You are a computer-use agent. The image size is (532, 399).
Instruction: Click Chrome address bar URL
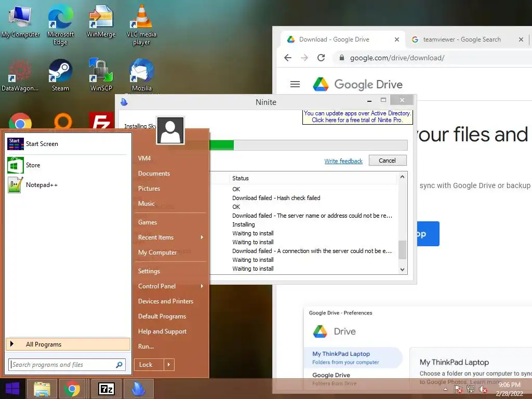tap(397, 58)
